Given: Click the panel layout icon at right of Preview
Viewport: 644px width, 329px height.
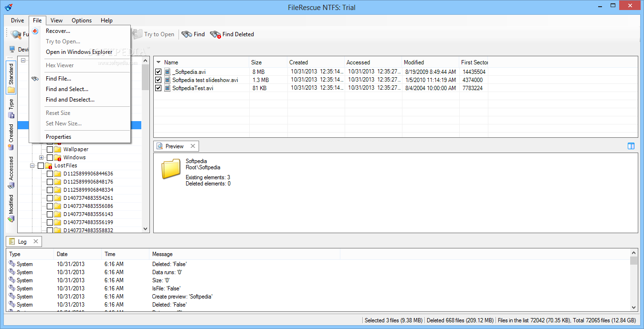Looking at the screenshot, I should [x=631, y=146].
